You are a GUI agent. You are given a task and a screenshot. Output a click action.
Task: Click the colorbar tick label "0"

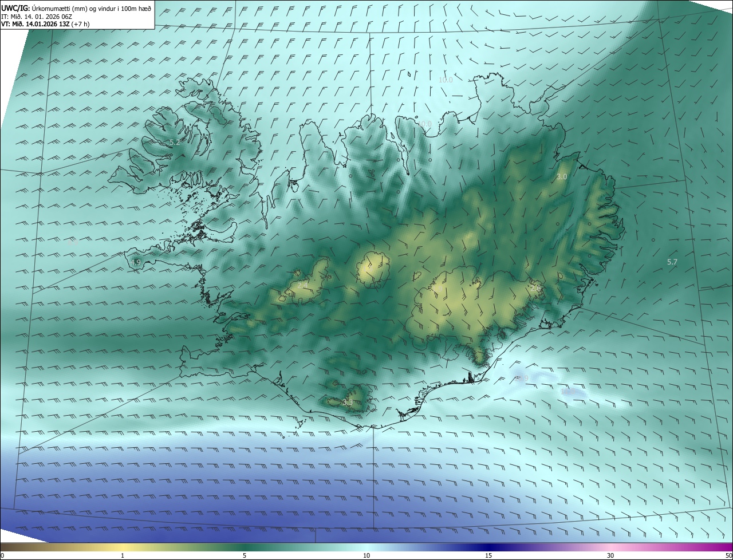[x=2, y=555]
